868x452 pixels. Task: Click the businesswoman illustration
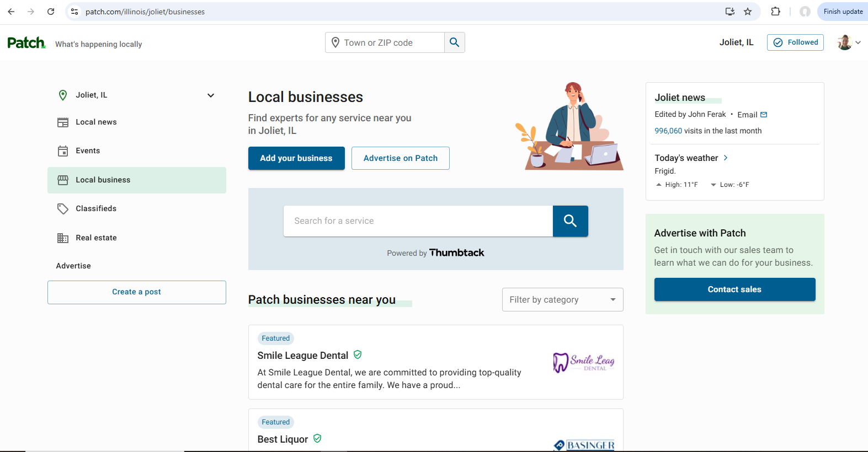tap(569, 126)
